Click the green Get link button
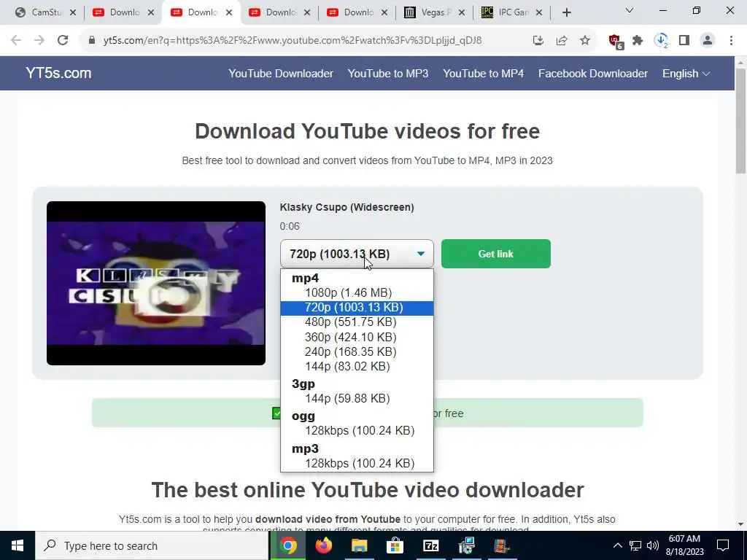This screenshot has height=560, width=747. tap(496, 254)
